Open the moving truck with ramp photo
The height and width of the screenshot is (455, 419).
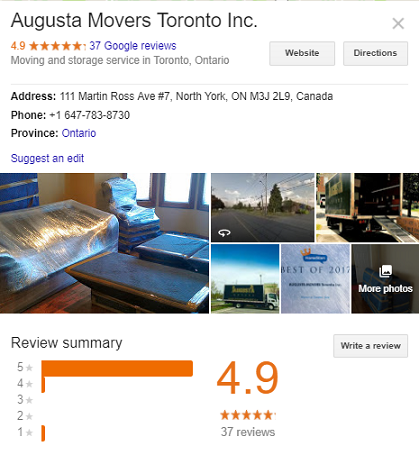[367, 207]
